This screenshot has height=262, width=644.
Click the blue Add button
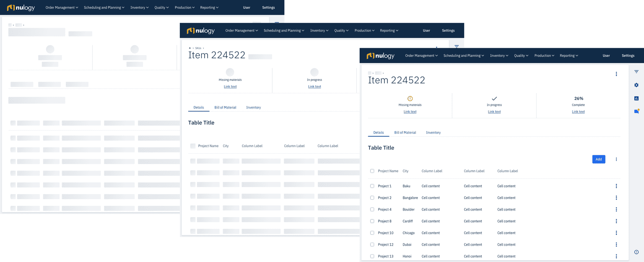click(599, 159)
